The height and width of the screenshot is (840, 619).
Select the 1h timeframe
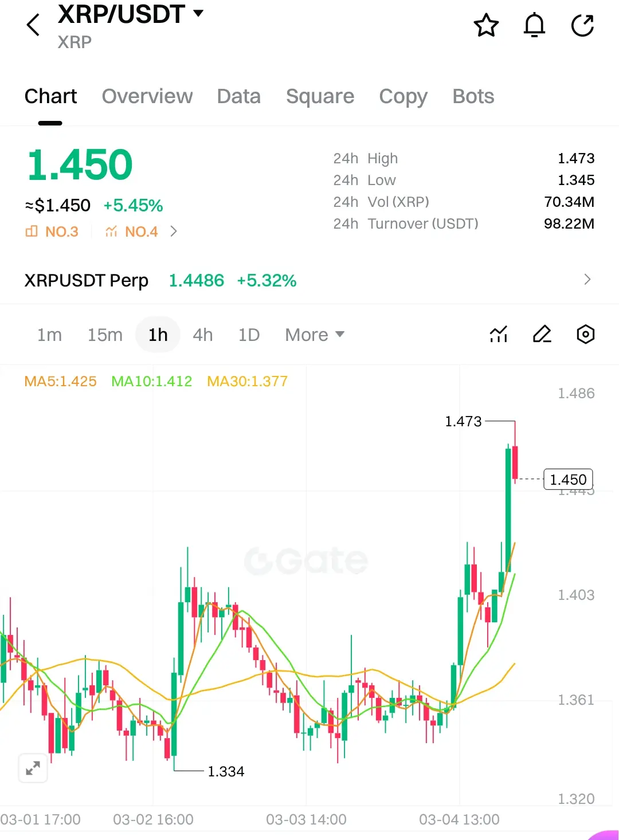click(x=158, y=335)
